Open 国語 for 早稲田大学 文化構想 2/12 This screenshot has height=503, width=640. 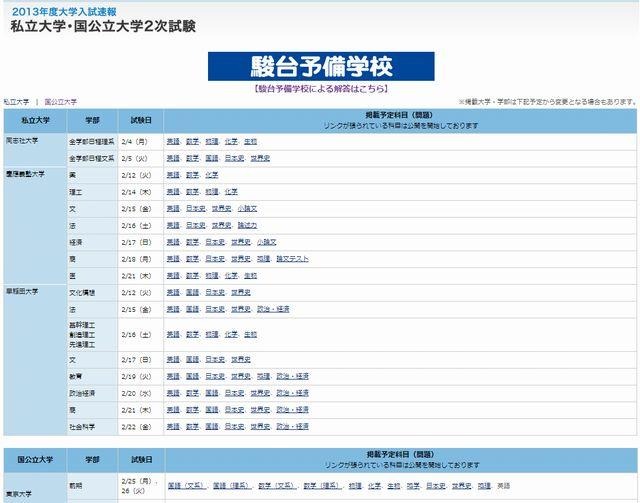point(192,292)
